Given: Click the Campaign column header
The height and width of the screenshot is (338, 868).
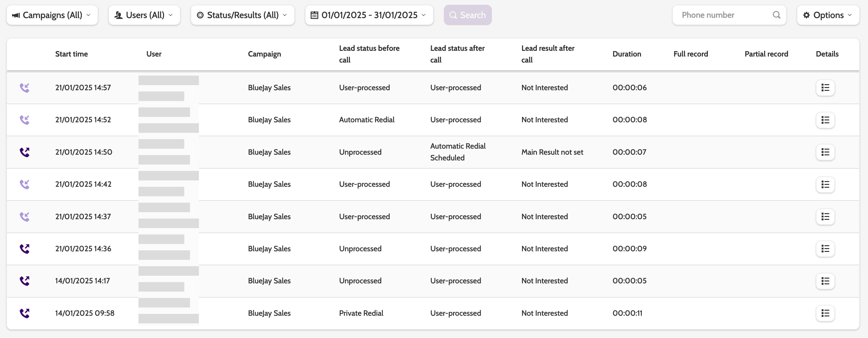Looking at the screenshot, I should click(264, 54).
